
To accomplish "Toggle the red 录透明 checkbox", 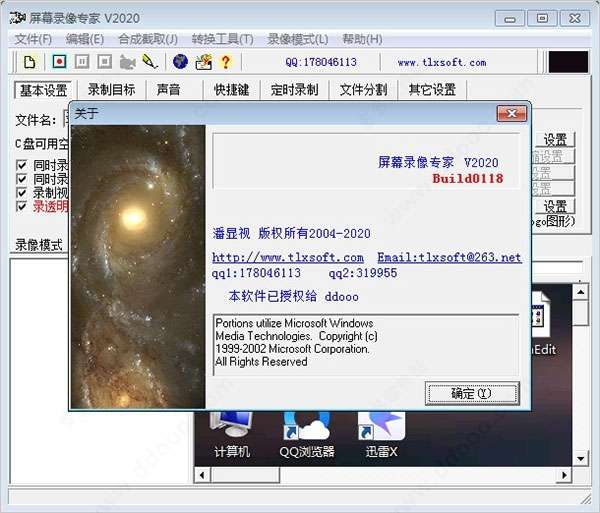I will 21,207.
